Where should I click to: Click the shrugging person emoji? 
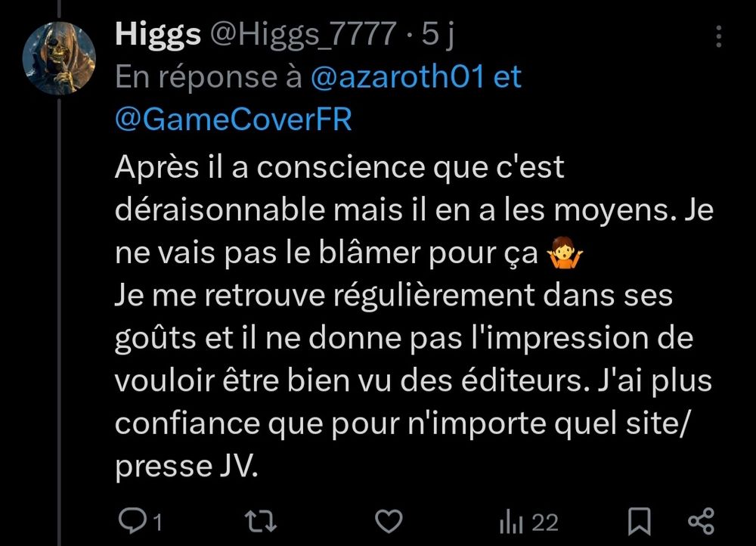(565, 252)
